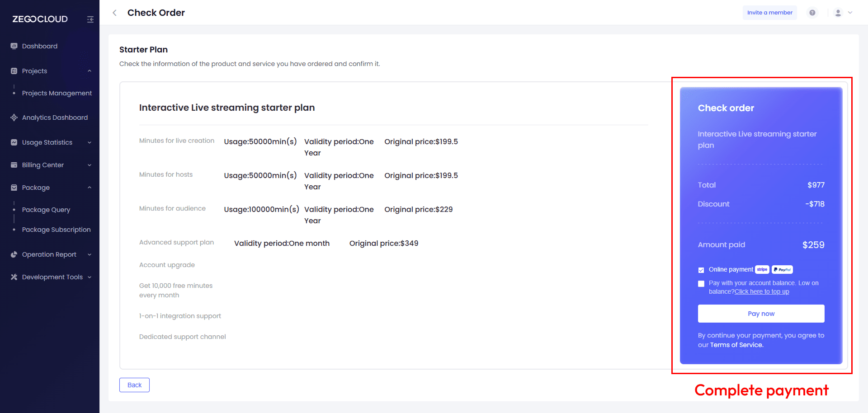This screenshot has width=868, height=413.
Task: Open the Terms of Service link
Action: click(x=736, y=345)
